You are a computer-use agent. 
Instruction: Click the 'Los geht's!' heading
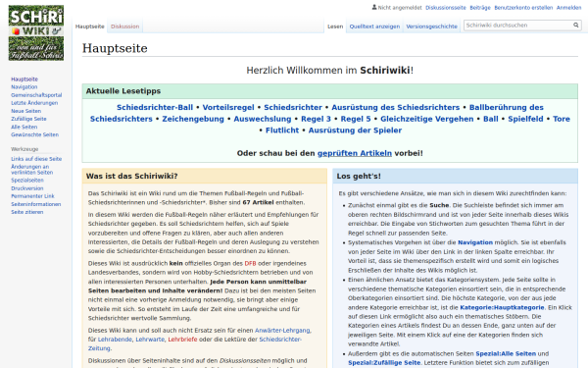(x=359, y=176)
